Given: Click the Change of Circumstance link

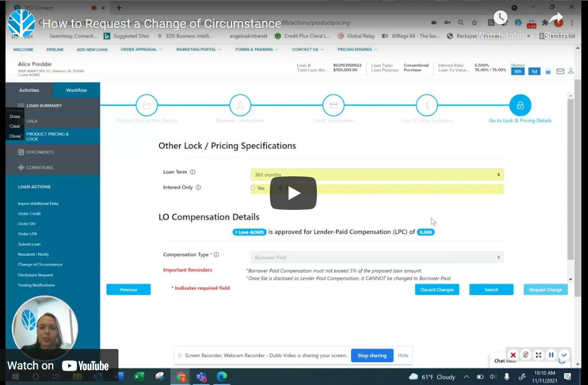Looking at the screenshot, I should [40, 265].
